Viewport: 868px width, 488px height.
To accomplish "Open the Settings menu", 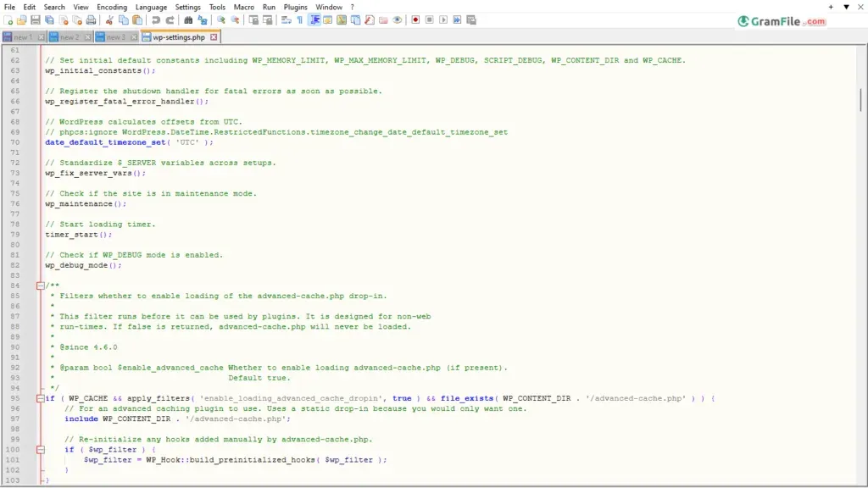I will 187,7.
